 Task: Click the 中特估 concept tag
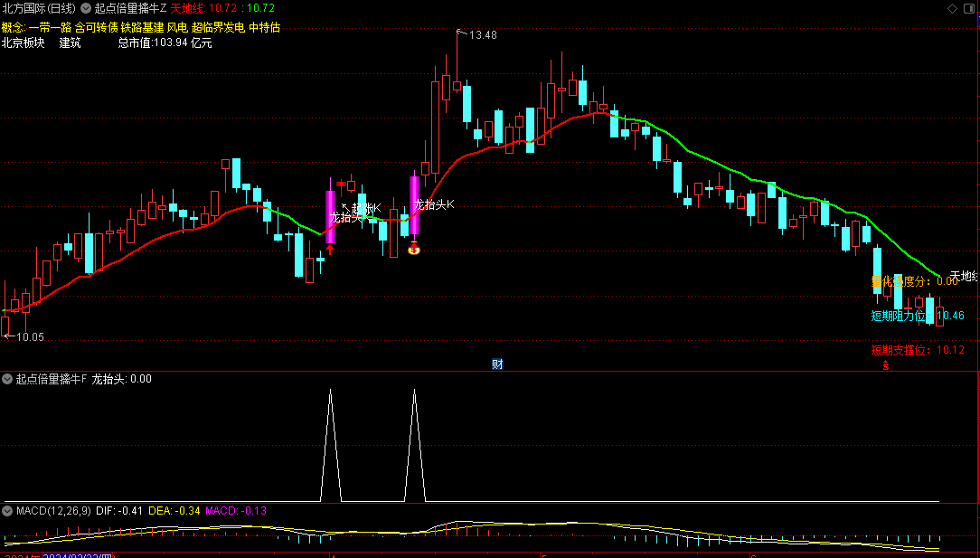[264, 27]
